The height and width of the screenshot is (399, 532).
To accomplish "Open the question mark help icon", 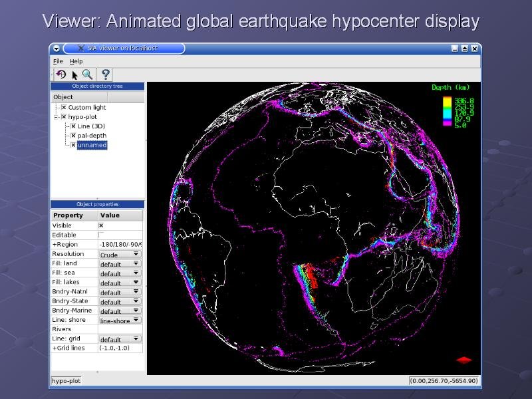I will click(x=105, y=74).
